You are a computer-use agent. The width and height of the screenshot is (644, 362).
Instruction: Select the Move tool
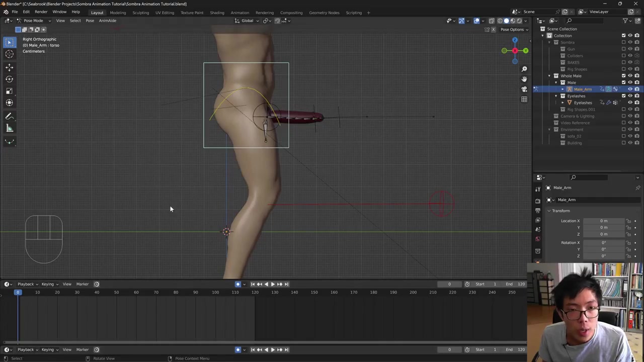[9, 67]
